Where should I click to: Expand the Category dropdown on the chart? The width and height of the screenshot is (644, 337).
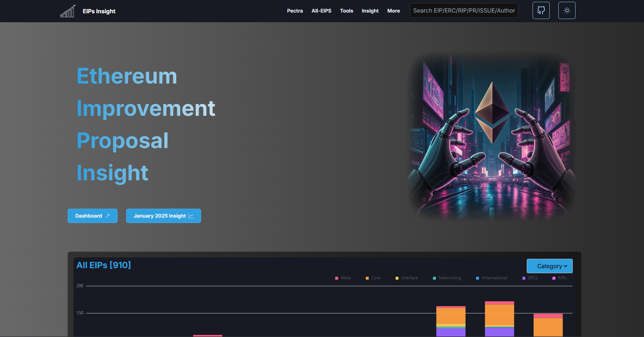549,266
